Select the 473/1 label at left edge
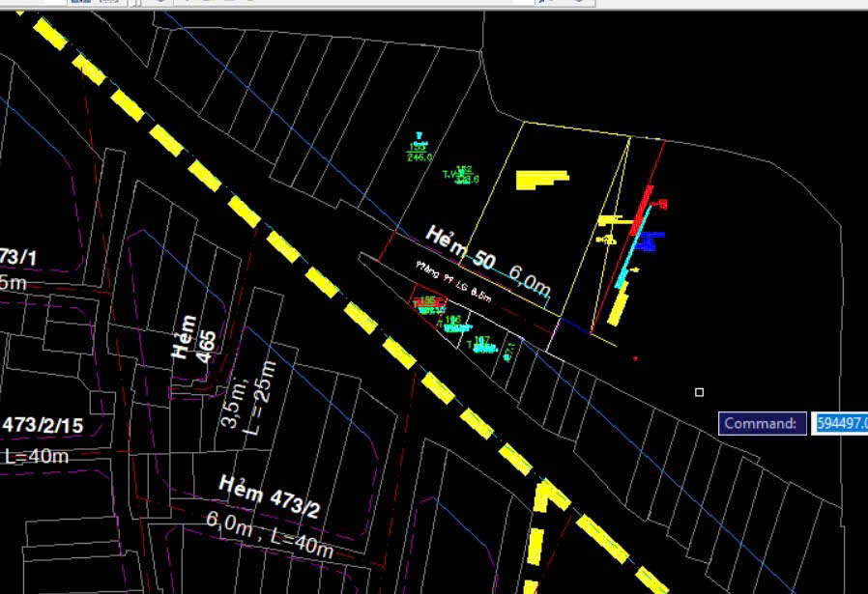This screenshot has width=868, height=594. click(17, 257)
